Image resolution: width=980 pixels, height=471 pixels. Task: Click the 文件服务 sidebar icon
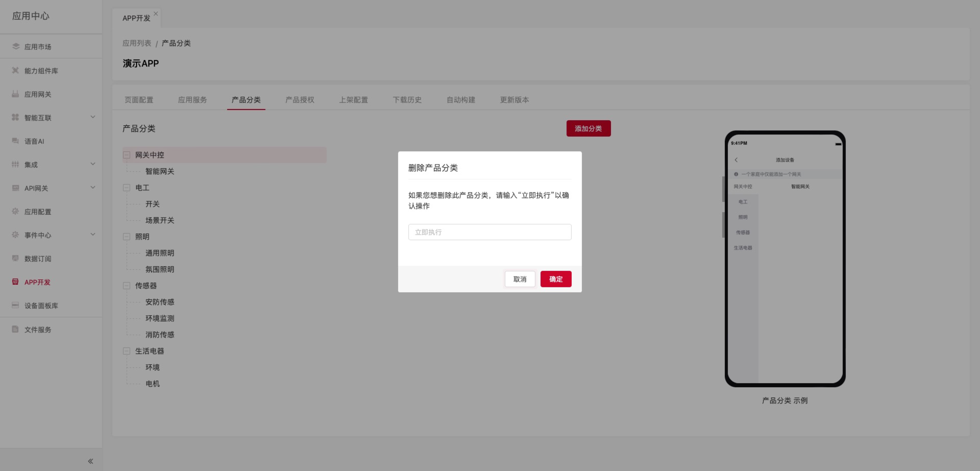15,329
